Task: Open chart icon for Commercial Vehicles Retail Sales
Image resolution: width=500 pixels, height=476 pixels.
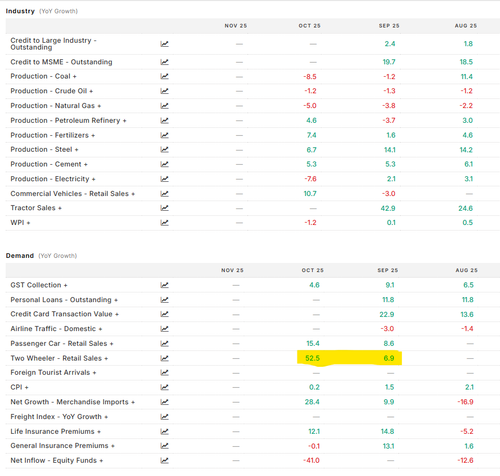Action: (x=164, y=194)
